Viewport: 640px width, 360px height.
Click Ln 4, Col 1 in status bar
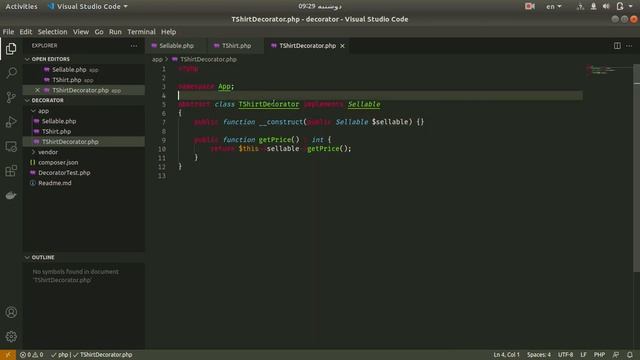506,355
